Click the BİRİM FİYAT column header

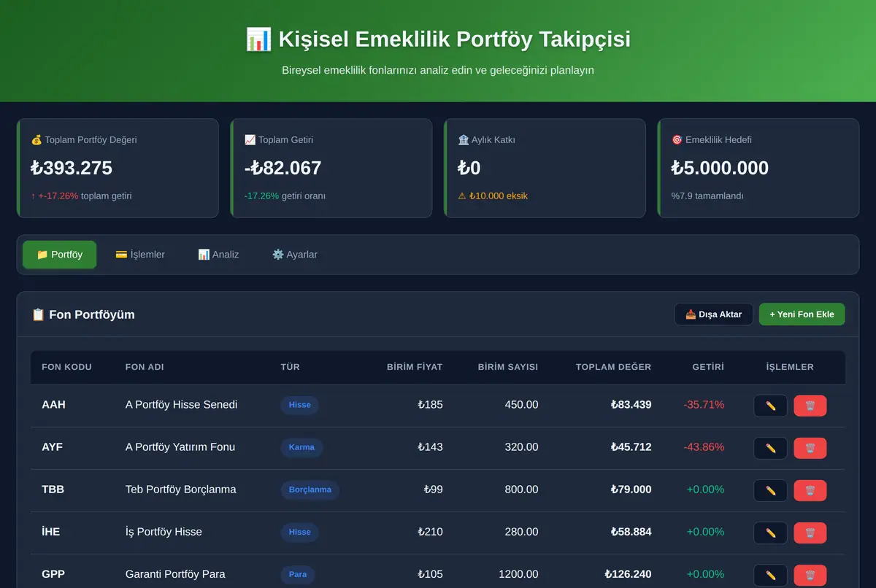coord(415,367)
